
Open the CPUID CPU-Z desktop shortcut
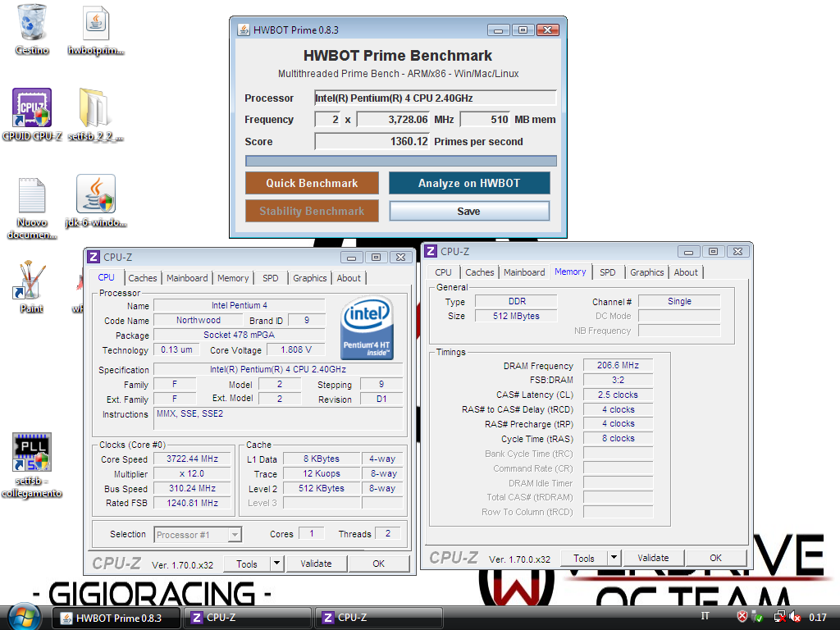click(32, 115)
